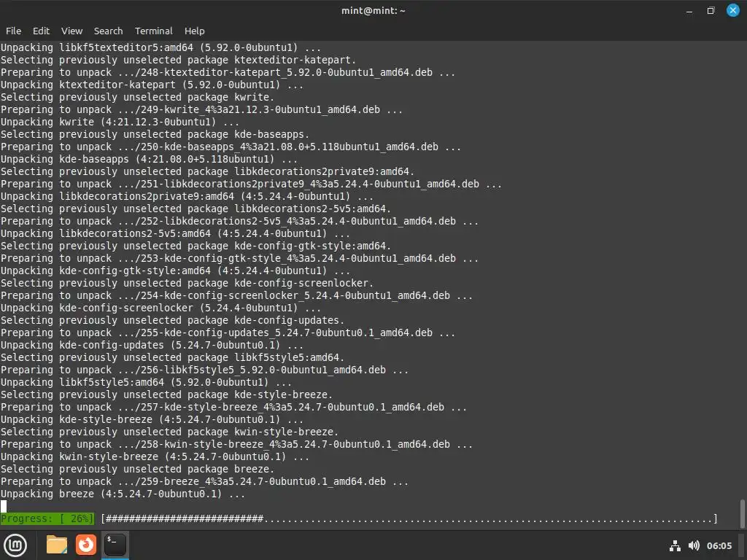Click line 'Unpacking breeze (4:5.24.7-0ubuntu0.1) ...'

123,494
